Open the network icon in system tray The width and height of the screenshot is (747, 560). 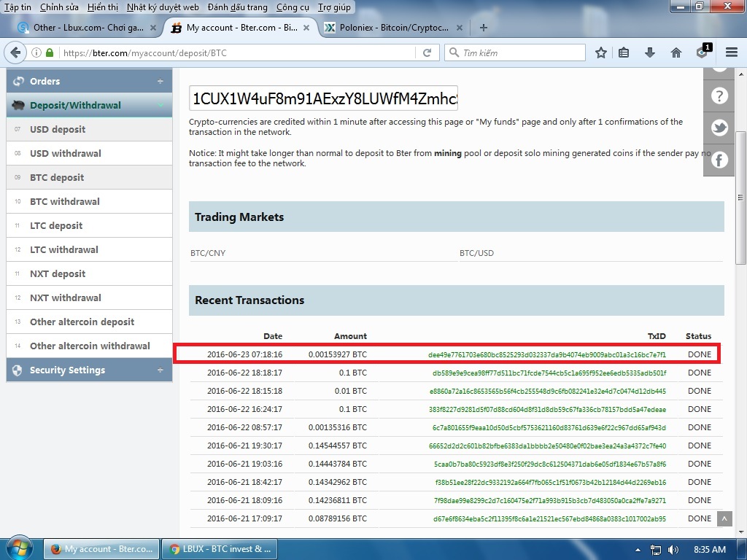656,550
